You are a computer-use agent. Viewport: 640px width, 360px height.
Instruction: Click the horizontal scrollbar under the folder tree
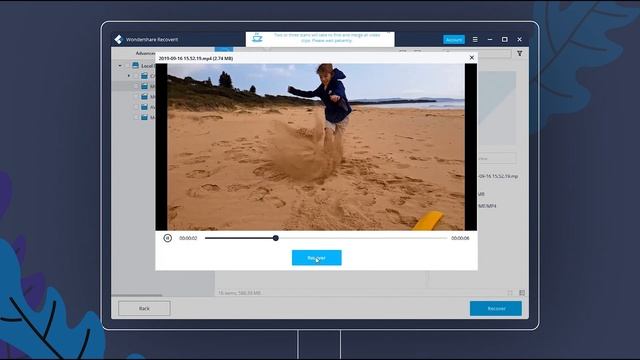pyautogui.click(x=137, y=295)
